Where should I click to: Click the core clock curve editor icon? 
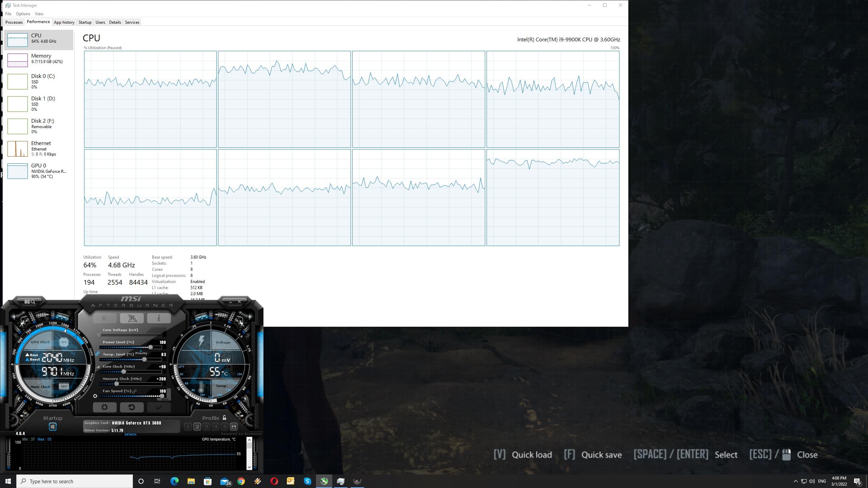[98, 367]
